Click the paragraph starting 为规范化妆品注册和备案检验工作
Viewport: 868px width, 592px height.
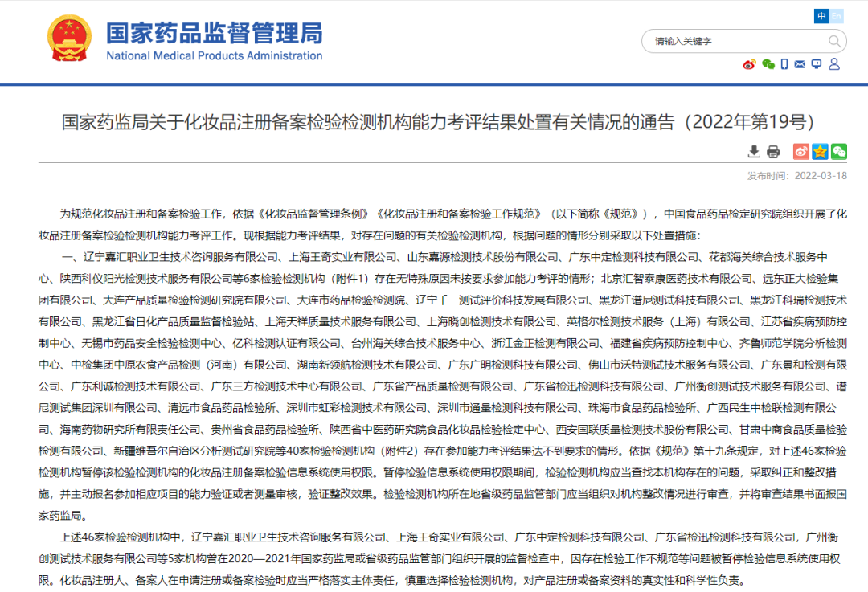click(442, 225)
